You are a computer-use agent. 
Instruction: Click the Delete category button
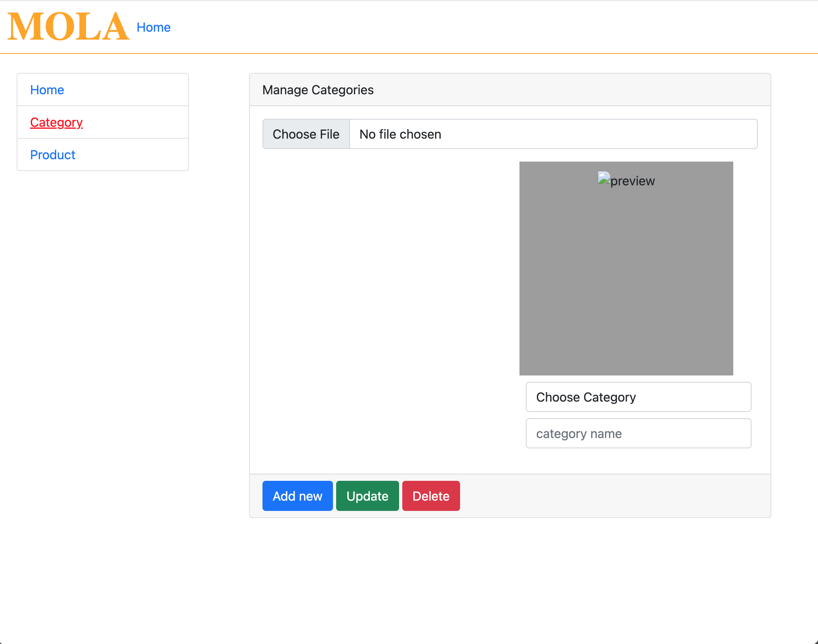pyautogui.click(x=431, y=495)
